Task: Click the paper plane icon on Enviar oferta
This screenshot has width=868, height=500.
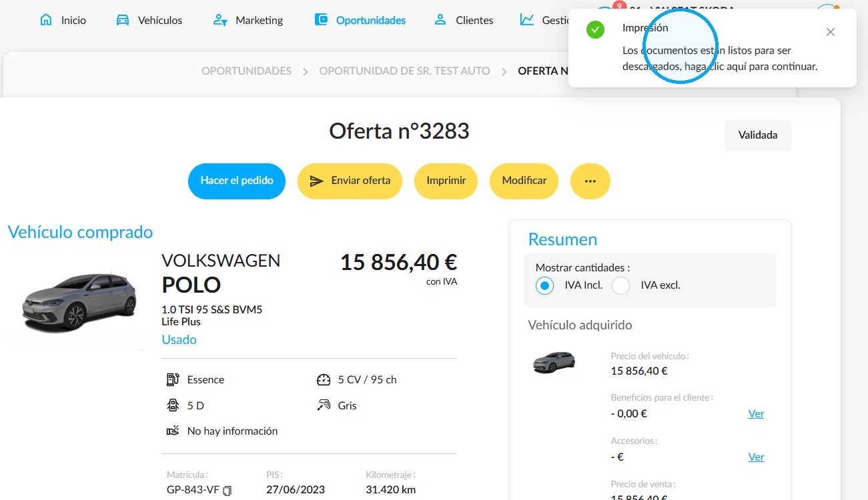Action: point(316,181)
